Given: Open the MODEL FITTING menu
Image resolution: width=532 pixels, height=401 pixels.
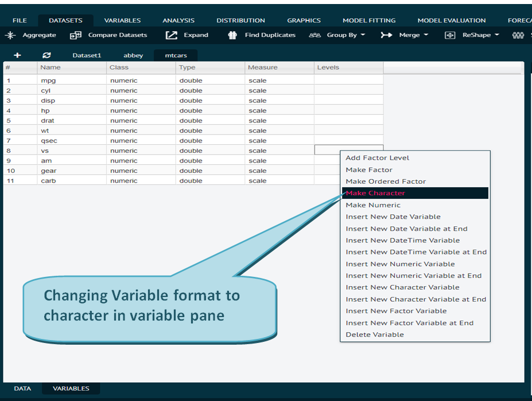Looking at the screenshot, I should 369,19.
